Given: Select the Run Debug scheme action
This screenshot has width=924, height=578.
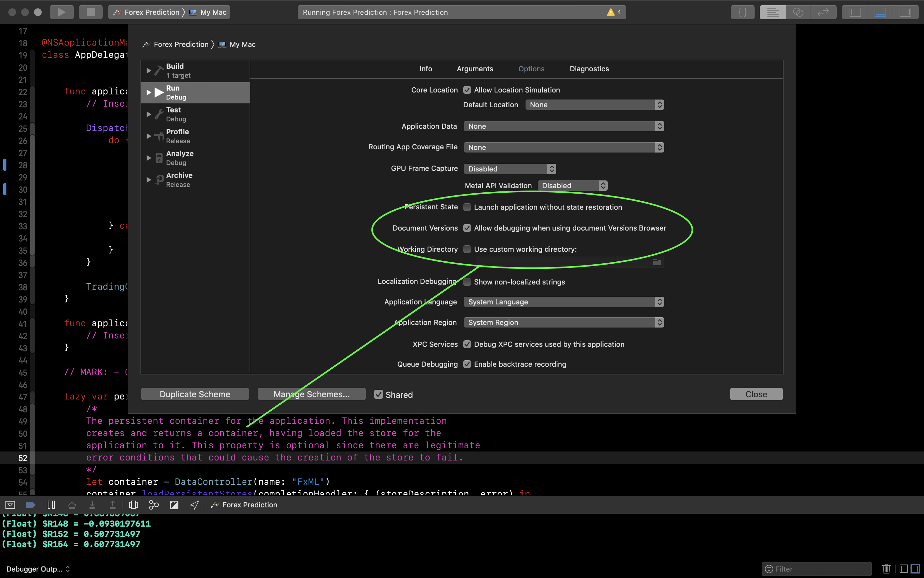Looking at the screenshot, I should pos(195,92).
